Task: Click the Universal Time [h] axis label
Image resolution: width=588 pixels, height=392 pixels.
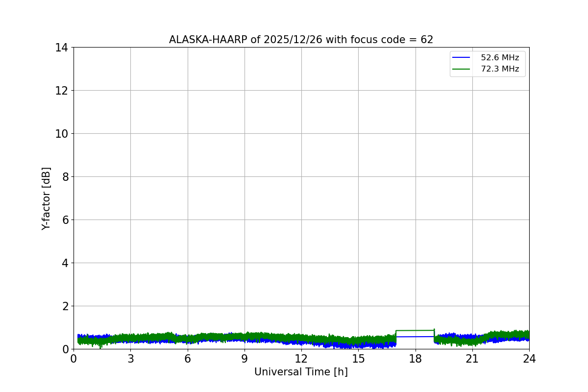Action: (x=301, y=372)
